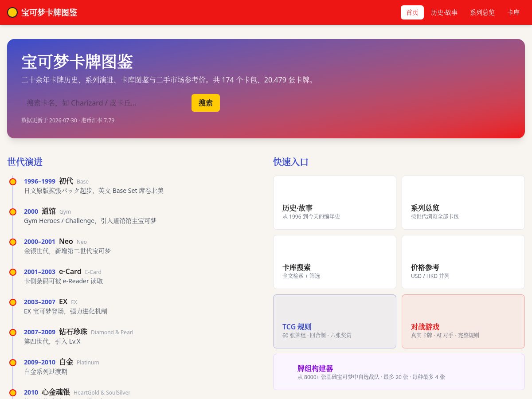Select the 初代 Base era title
This screenshot has width=532, height=399.
[x=66, y=181]
